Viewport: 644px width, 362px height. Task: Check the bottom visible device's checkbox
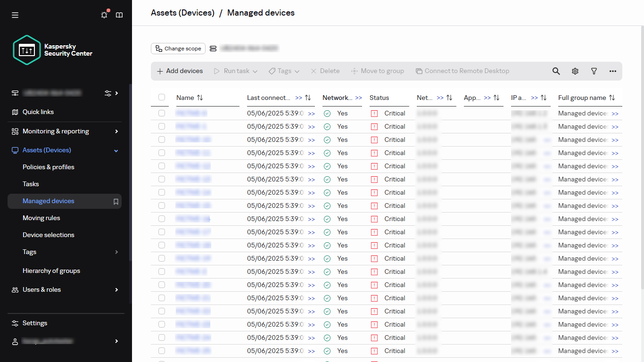coord(162,351)
